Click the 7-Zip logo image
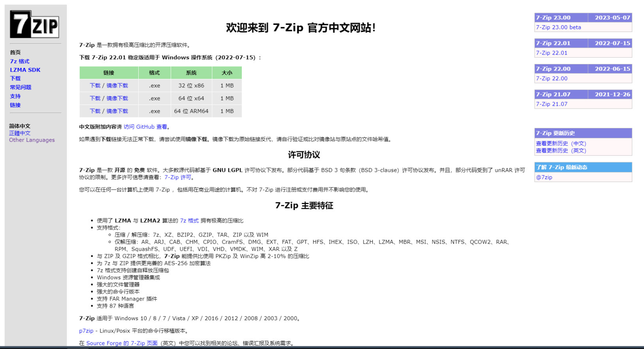This screenshot has height=349, width=644. click(34, 24)
